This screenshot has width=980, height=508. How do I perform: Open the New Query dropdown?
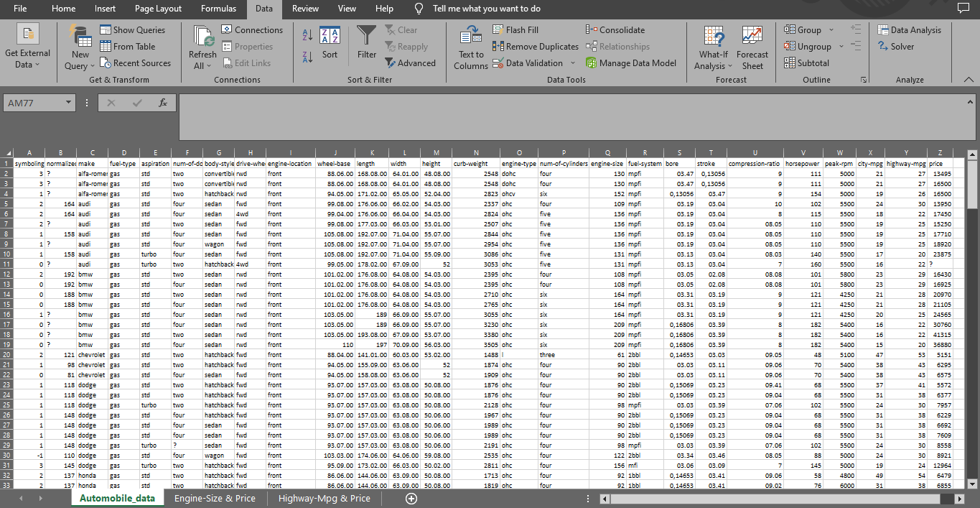click(80, 47)
